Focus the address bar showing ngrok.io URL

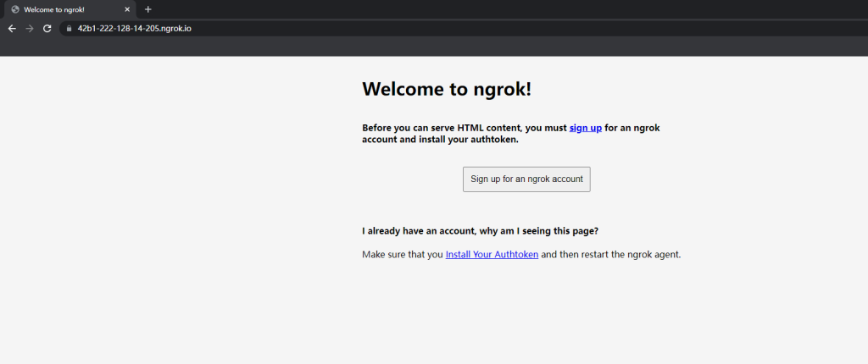pyautogui.click(x=464, y=28)
